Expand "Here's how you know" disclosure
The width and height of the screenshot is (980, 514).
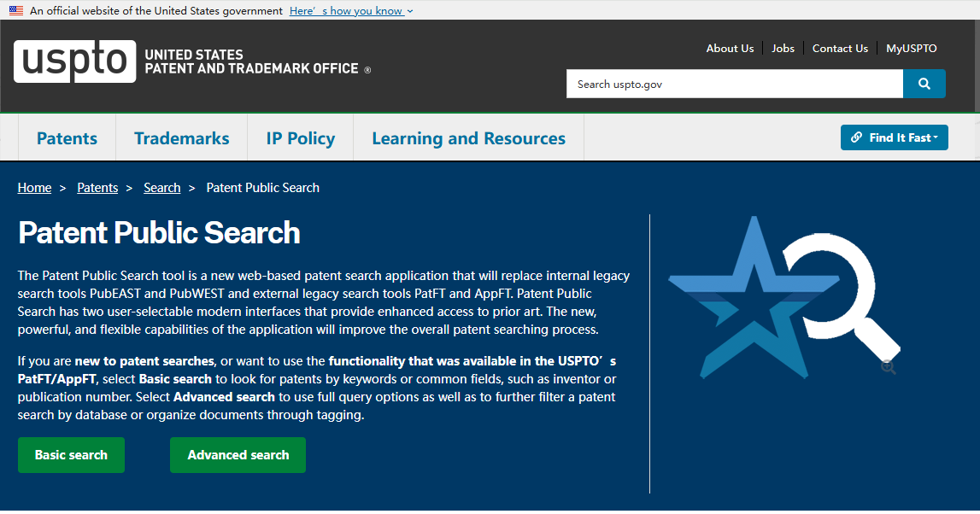pyautogui.click(x=351, y=10)
